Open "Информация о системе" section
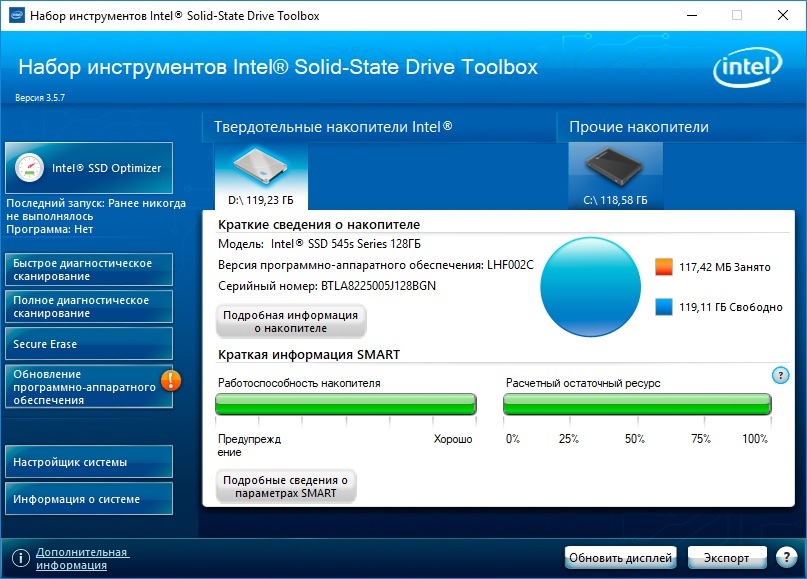The height and width of the screenshot is (579, 807). 88,499
